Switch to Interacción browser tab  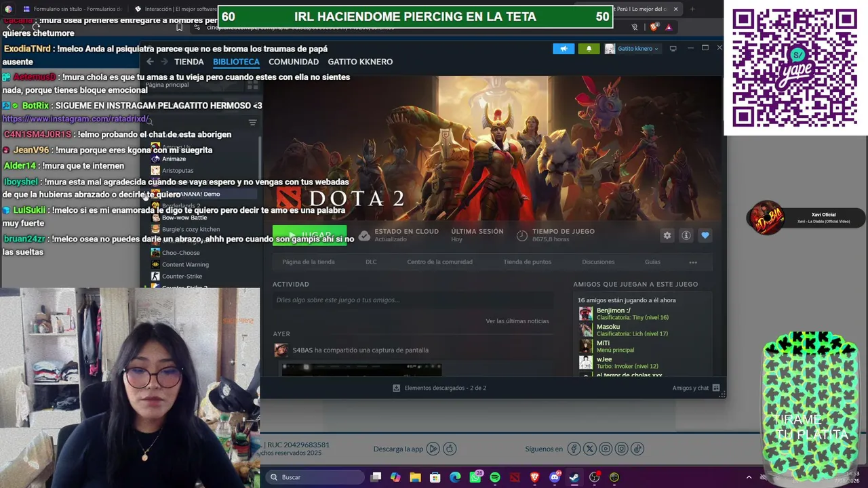pos(175,9)
